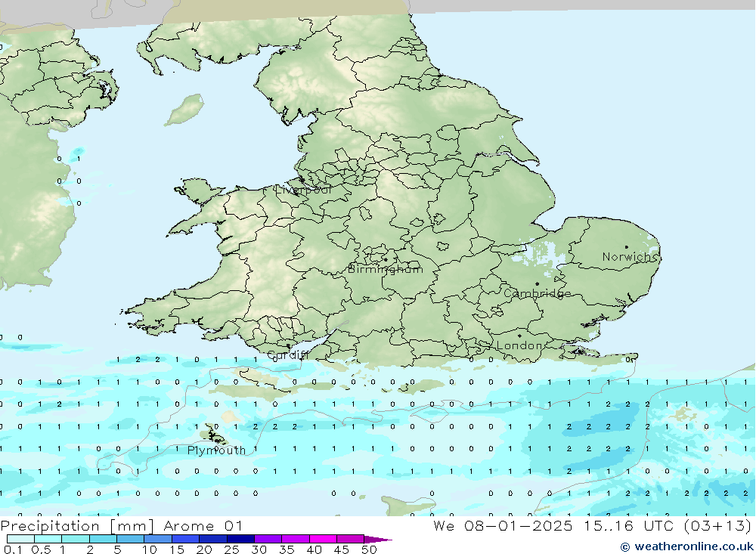Click the Birmingham city label
Image resolution: width=756 pixels, height=554 pixels.
click(x=386, y=269)
